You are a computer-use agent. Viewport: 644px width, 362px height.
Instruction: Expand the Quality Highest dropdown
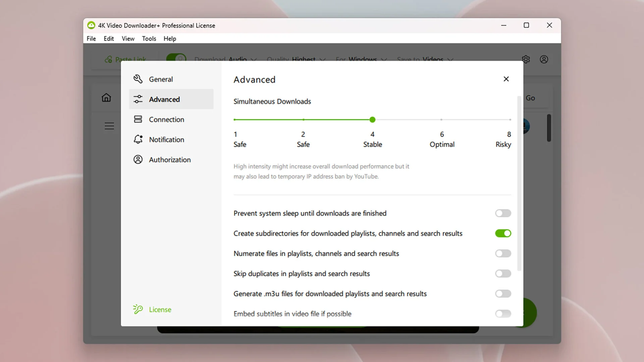pyautogui.click(x=296, y=59)
